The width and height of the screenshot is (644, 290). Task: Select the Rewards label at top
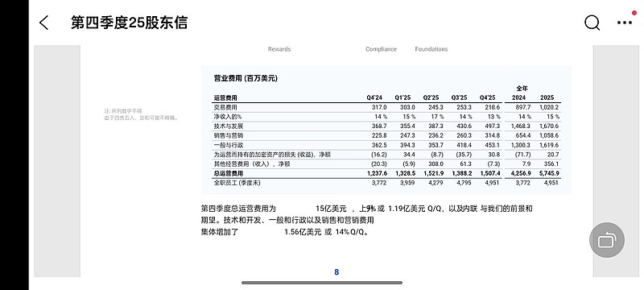[x=279, y=49]
